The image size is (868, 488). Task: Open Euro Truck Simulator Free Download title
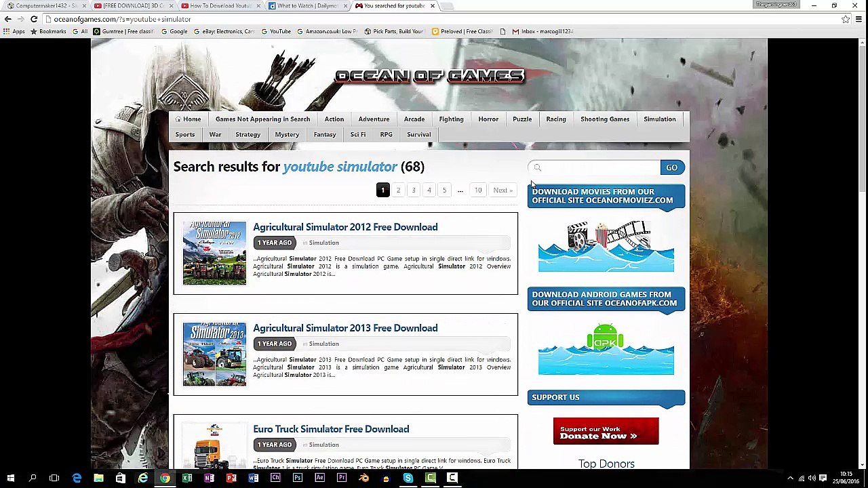point(331,429)
